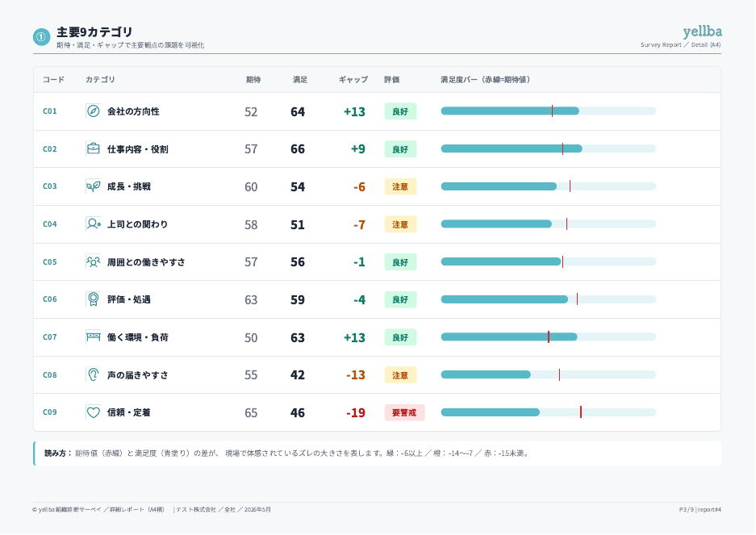
Task: Click the desk icon for 働く環境・負荷
Action: click(x=93, y=336)
